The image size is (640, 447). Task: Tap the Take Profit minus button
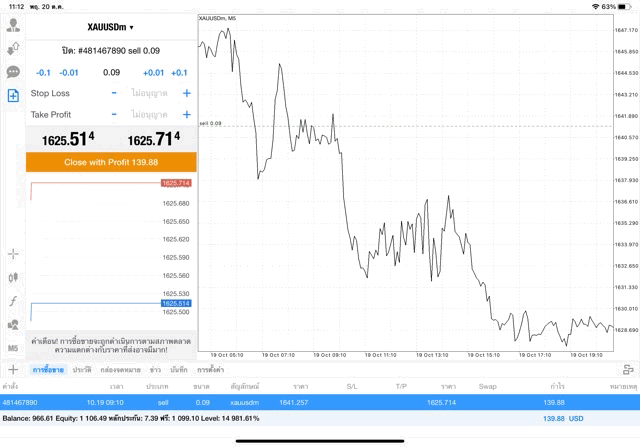coord(114,114)
